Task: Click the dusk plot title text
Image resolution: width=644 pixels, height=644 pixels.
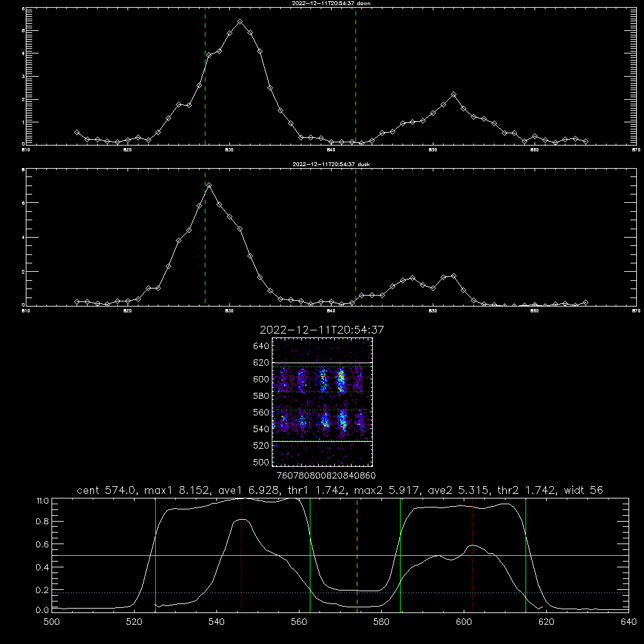Action: tap(331, 164)
